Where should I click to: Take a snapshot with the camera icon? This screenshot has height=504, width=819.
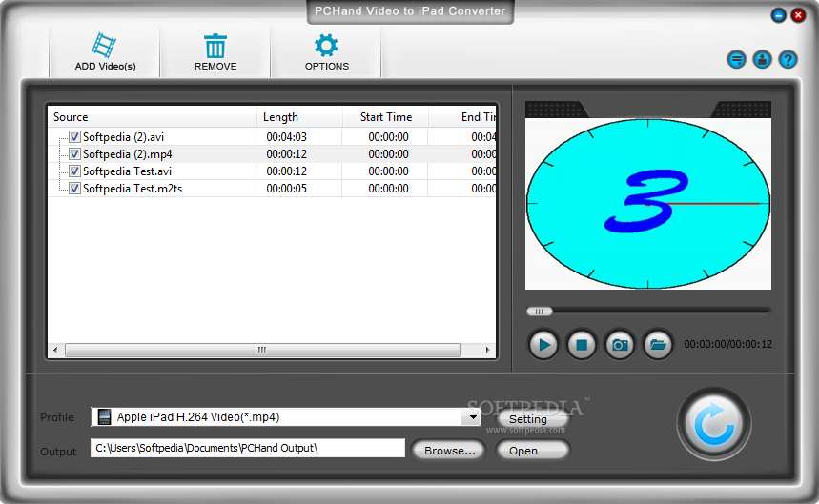tap(620, 345)
